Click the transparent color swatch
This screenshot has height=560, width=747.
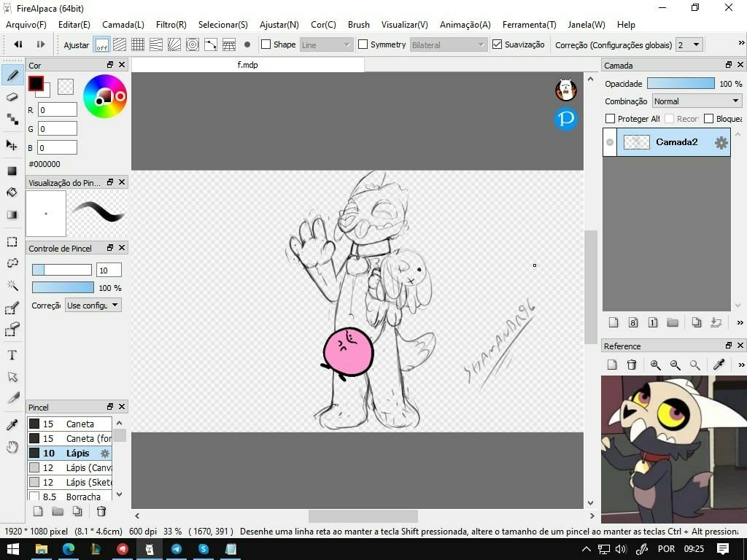click(65, 86)
